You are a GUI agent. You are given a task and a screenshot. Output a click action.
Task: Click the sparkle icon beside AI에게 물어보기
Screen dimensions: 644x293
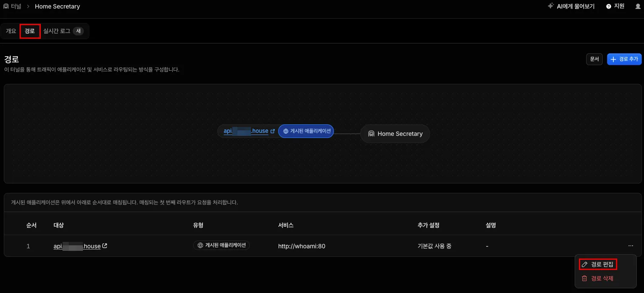click(x=550, y=6)
